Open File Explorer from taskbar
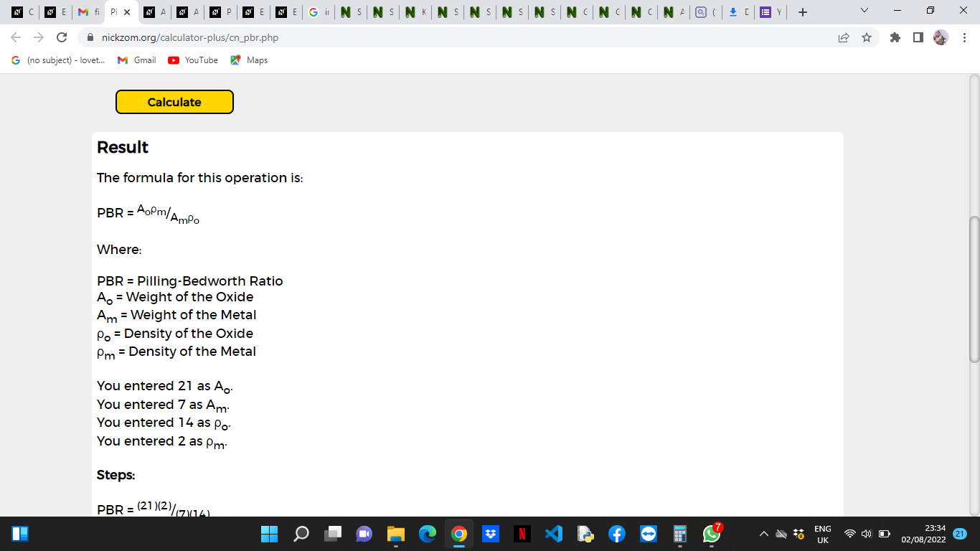The image size is (980, 551). pyautogui.click(x=396, y=534)
